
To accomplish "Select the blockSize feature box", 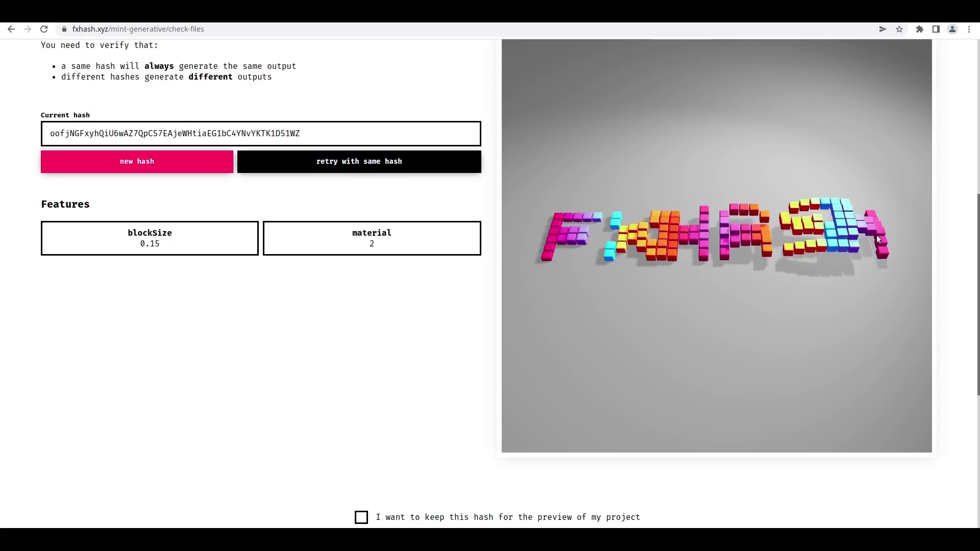I will [x=150, y=238].
